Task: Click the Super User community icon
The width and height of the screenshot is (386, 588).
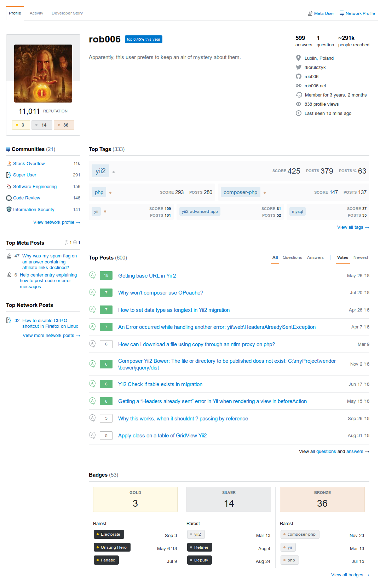Action: (9, 175)
